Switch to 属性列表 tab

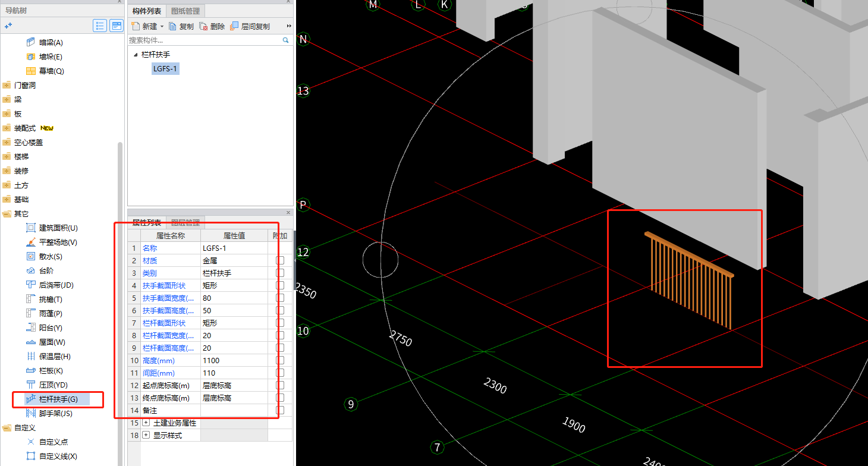coord(146,223)
